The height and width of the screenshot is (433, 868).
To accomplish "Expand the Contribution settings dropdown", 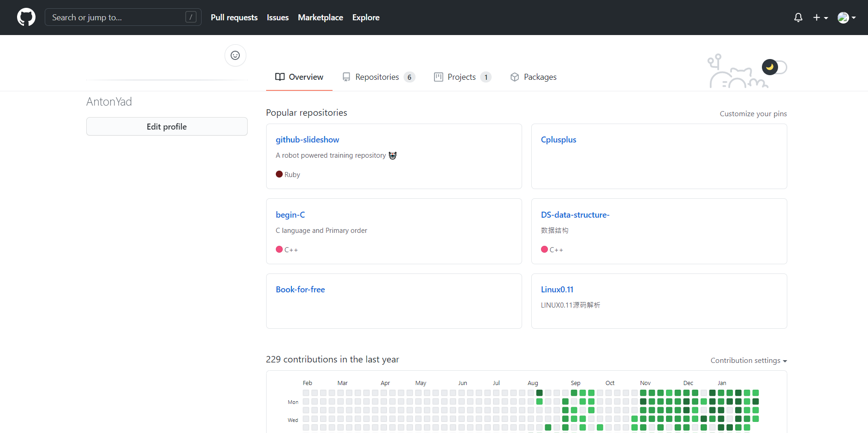I will (x=749, y=361).
